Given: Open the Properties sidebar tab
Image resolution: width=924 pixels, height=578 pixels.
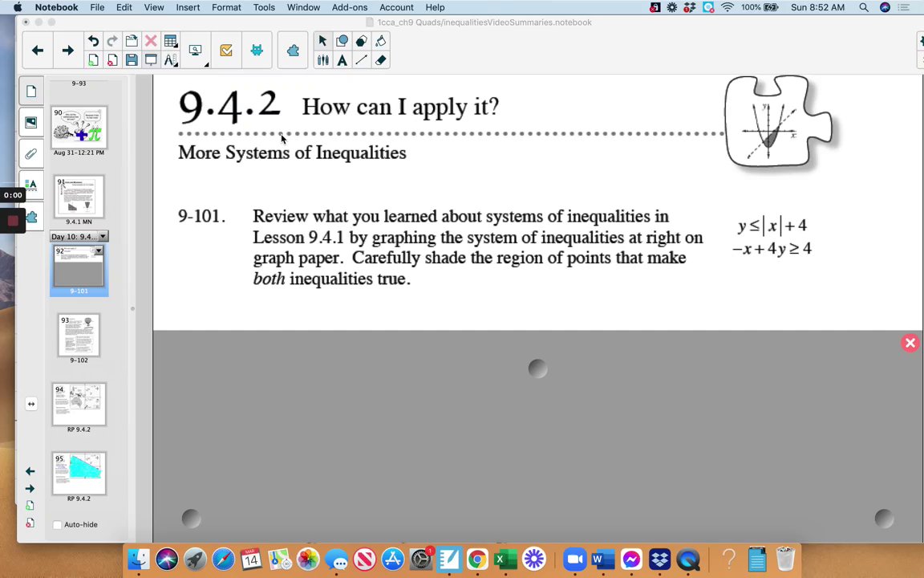Looking at the screenshot, I should 31,185.
